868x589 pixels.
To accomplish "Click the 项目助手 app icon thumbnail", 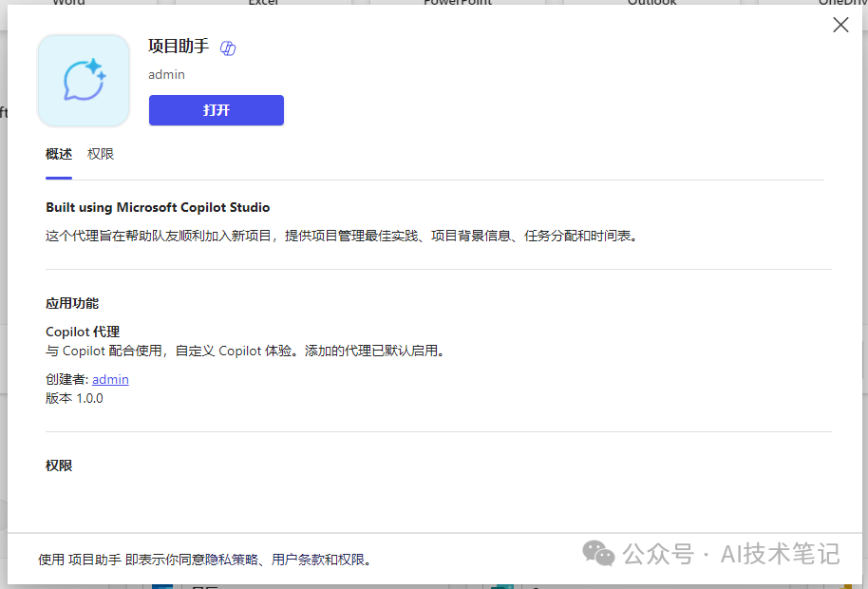I will point(84,81).
